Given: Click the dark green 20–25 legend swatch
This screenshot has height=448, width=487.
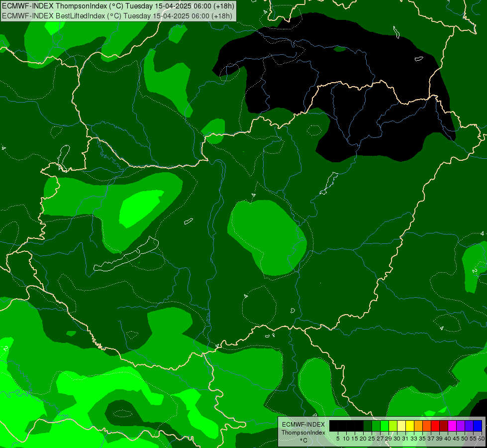Looking at the screenshot, I should tap(368, 426).
